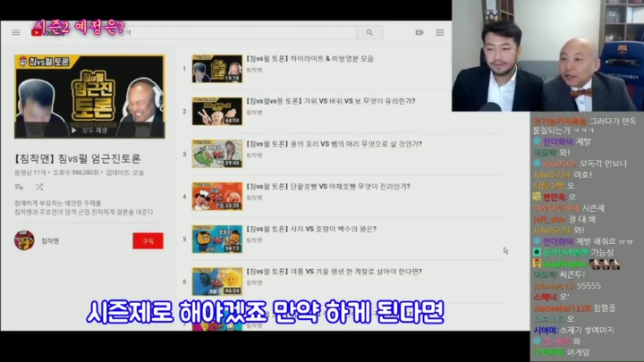Click the magnifier search button
Image resolution: width=644 pixels, height=362 pixels.
(369, 32)
